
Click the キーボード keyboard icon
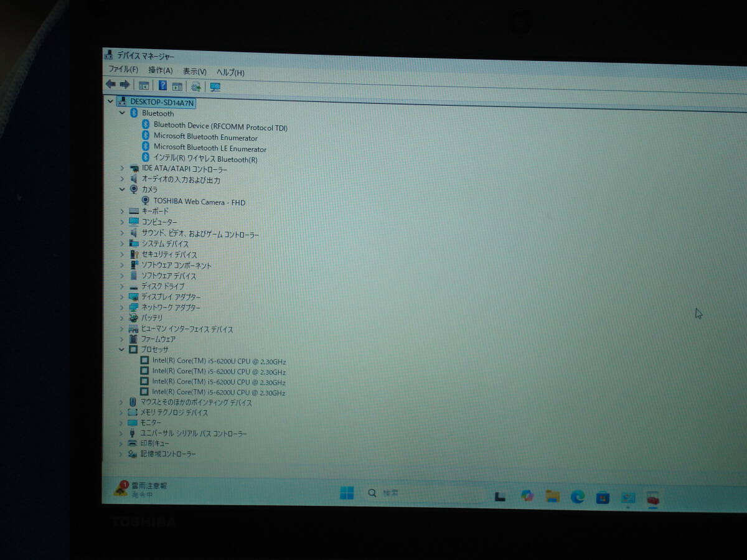(x=134, y=211)
